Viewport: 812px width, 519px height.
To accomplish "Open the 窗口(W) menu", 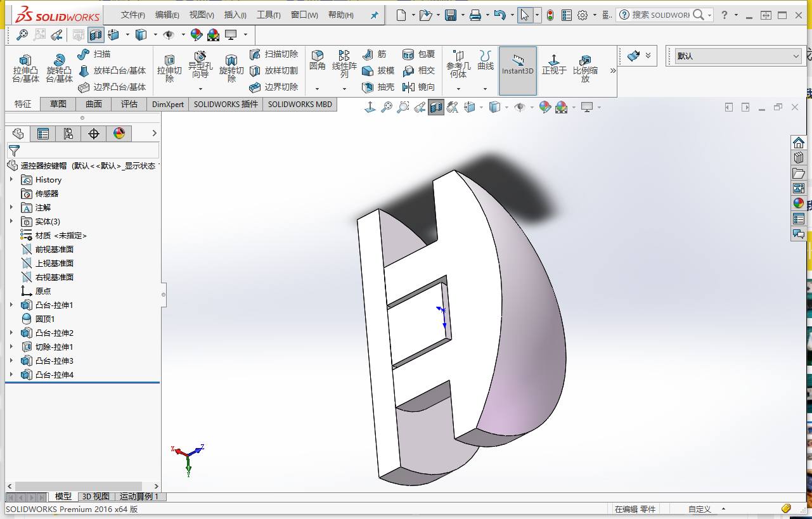I will pyautogui.click(x=304, y=15).
